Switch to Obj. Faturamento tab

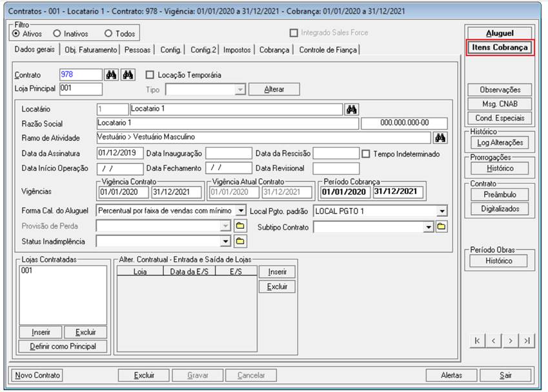coord(91,50)
